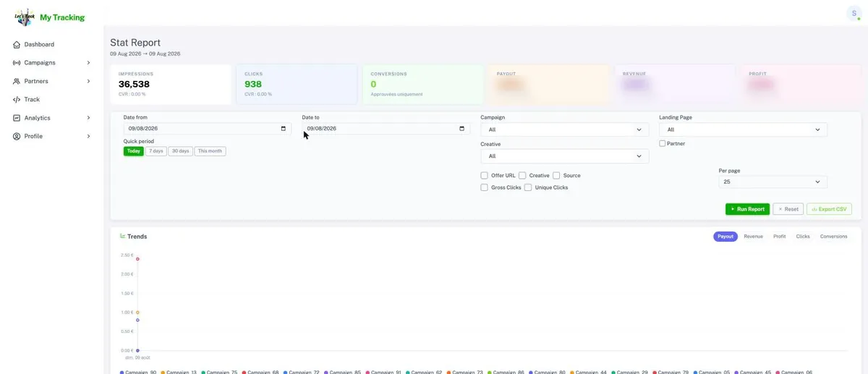Click the date range text under Stat Report

tap(145, 54)
